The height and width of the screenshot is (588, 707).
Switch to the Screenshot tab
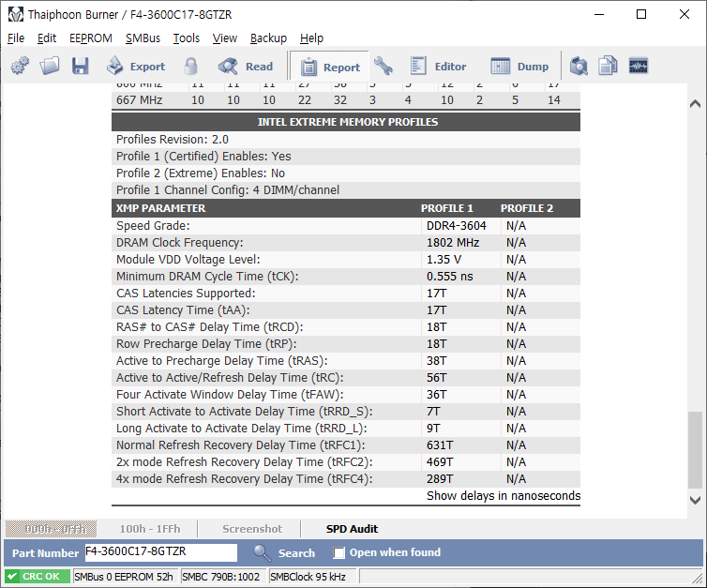(x=252, y=529)
